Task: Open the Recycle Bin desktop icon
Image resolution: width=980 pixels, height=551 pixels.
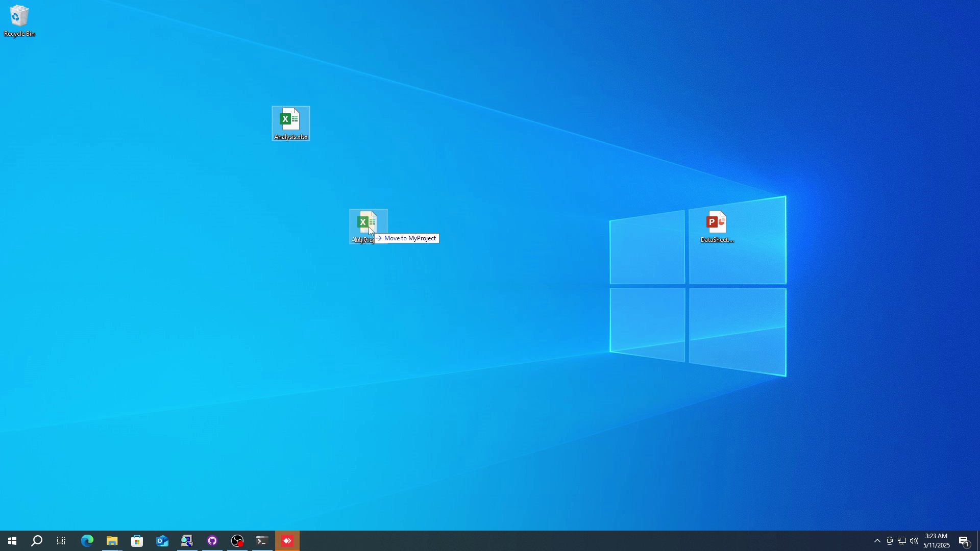Action: tap(19, 20)
